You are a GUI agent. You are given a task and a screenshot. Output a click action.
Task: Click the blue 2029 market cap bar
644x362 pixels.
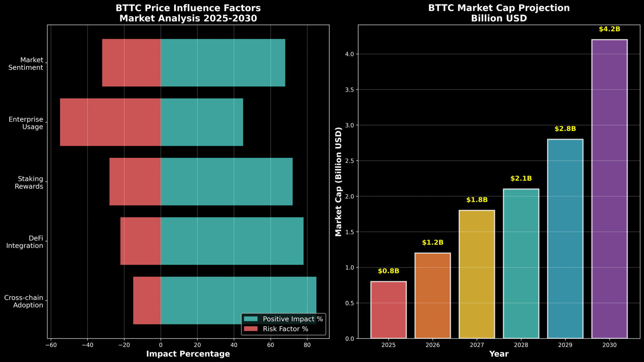tap(565, 239)
